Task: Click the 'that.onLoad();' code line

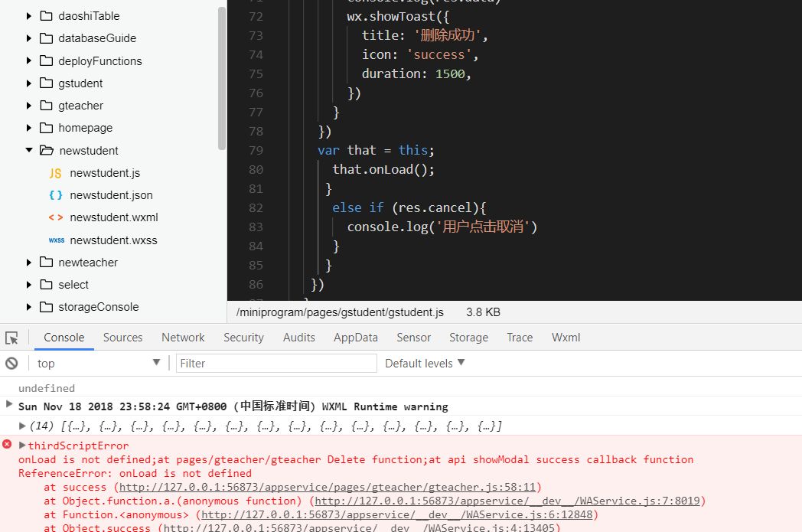Action: pos(383,169)
